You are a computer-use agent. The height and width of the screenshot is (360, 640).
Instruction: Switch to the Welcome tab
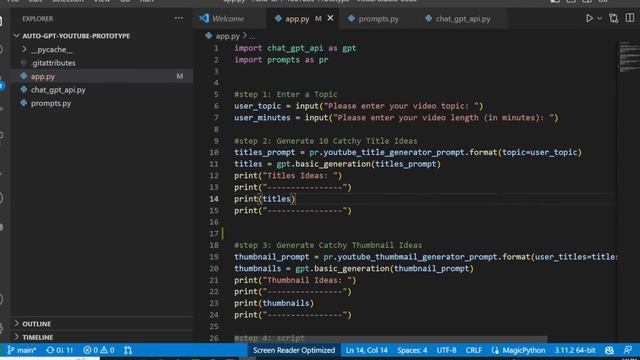point(222,18)
